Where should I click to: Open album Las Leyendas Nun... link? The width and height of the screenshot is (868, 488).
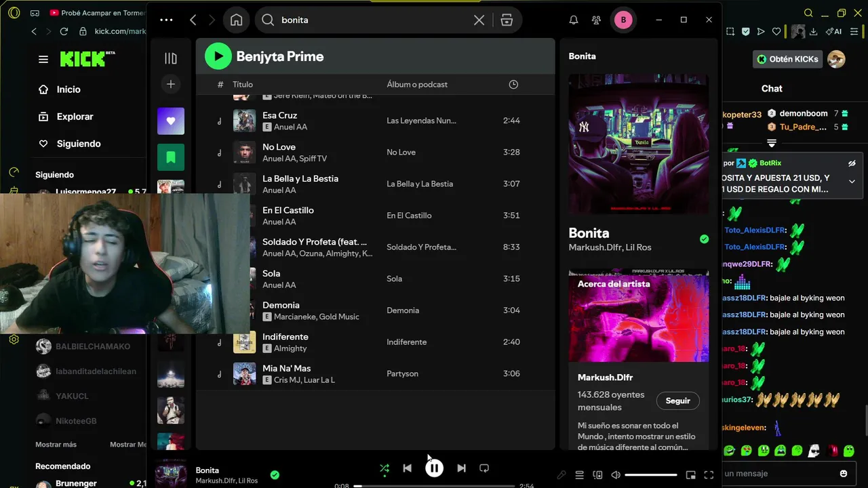pyautogui.click(x=421, y=121)
